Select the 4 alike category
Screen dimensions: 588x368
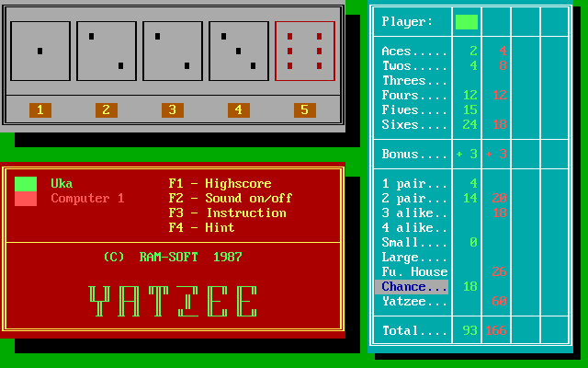click(414, 227)
